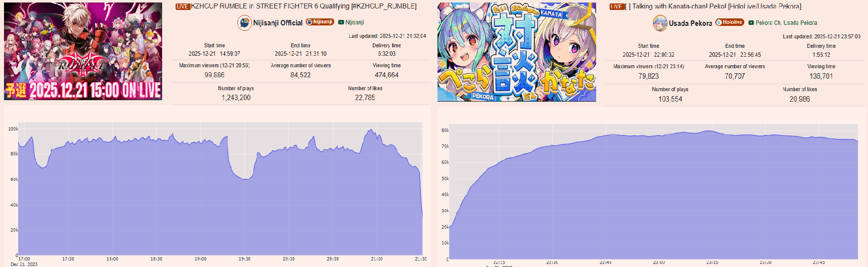868x267 pixels.
Task: Select the number of plays value 103,554
Action: (670, 99)
